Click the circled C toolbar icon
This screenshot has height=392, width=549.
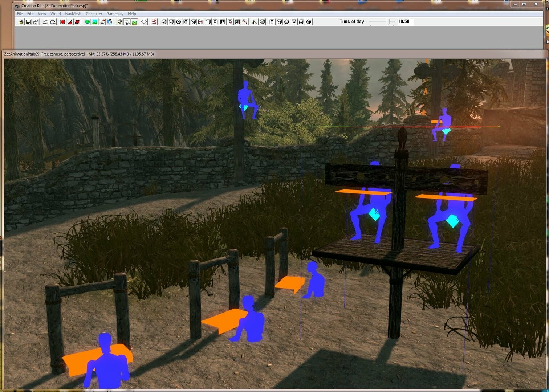coord(287,22)
